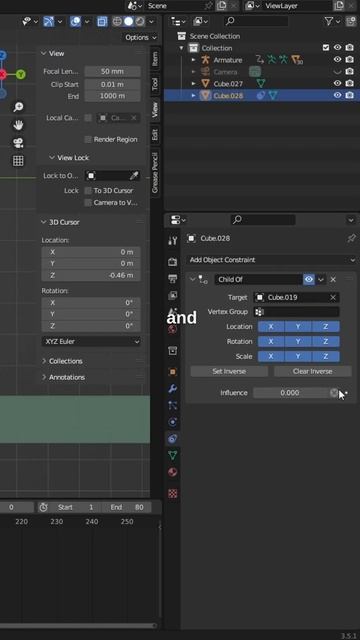This screenshot has height=640, width=360.
Task: Open Child Of constraint extras dropdown arrow
Action: 321,280
